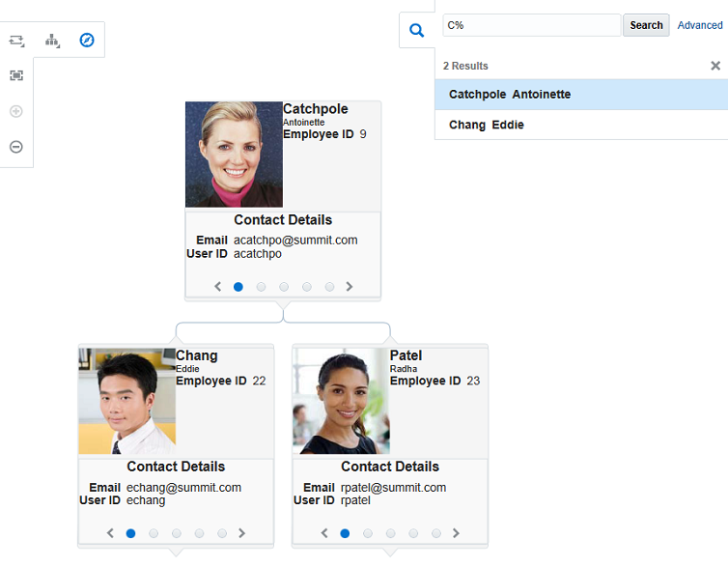The width and height of the screenshot is (728, 567).
Task: Click User ID value echang
Action: [x=146, y=500]
